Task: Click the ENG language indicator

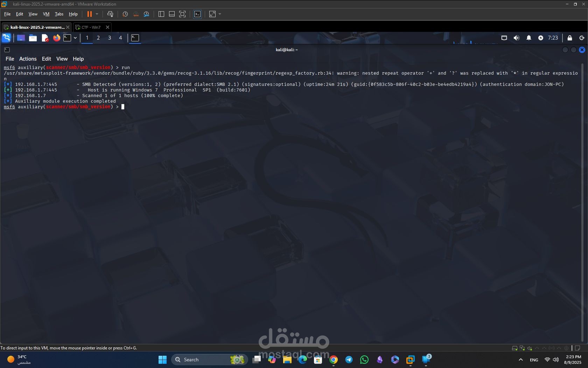Action: (534, 360)
